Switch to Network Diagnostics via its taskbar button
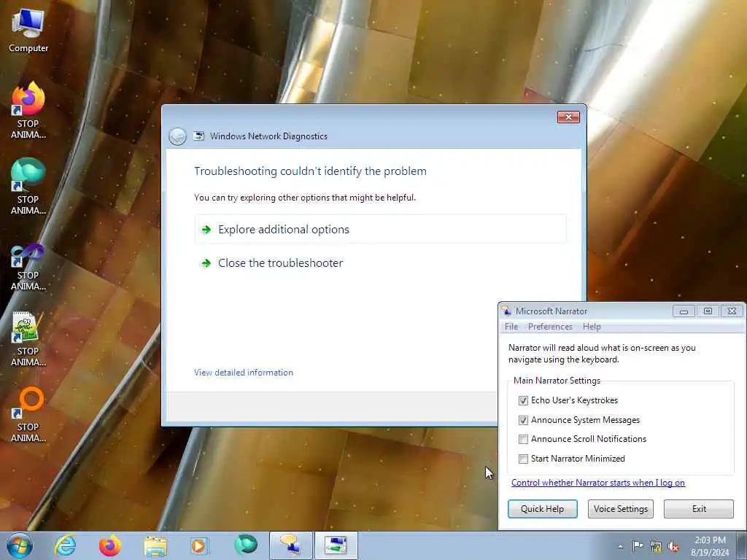The height and width of the screenshot is (560, 747). click(x=336, y=545)
